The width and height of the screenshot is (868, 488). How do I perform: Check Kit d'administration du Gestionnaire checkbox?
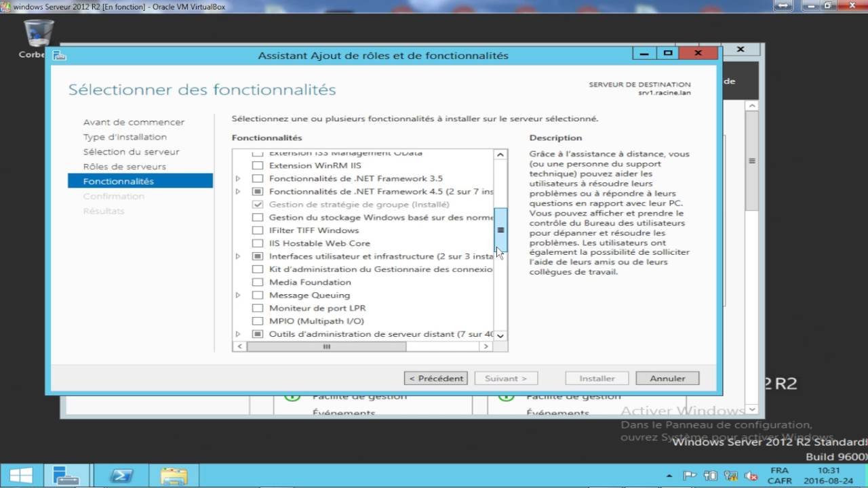pos(257,269)
